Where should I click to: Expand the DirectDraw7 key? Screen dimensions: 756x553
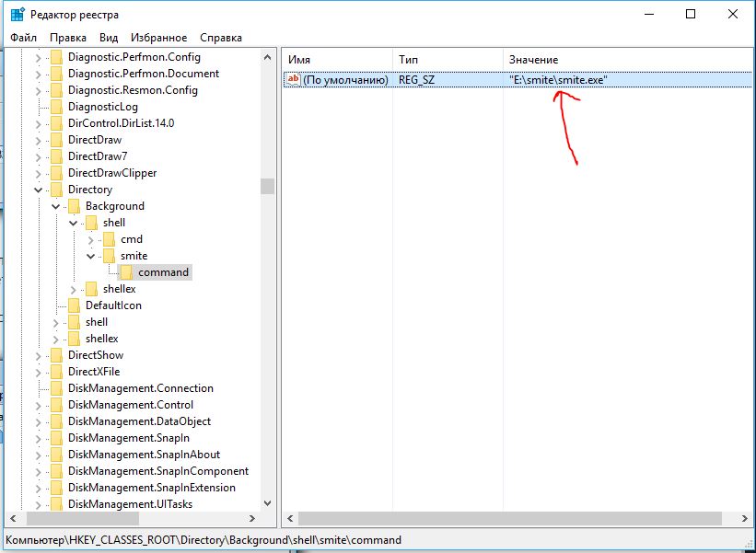point(38,157)
